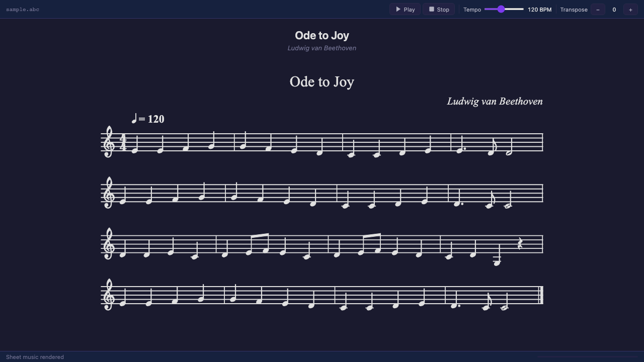Click the first note of the first staff
This screenshot has width=644, height=362.
(135, 144)
